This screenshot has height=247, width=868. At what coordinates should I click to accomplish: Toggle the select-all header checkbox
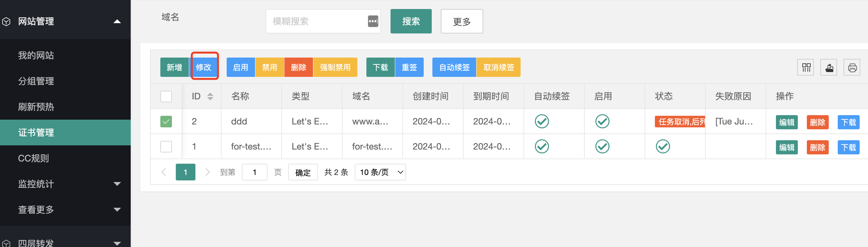coord(166,96)
